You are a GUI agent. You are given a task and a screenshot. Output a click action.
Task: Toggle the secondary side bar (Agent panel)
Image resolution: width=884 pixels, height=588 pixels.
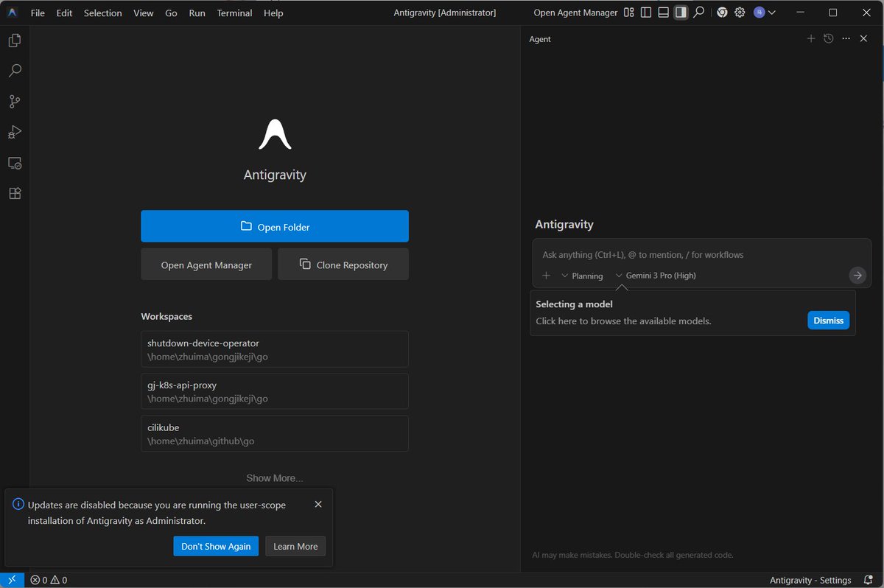pyautogui.click(x=681, y=13)
